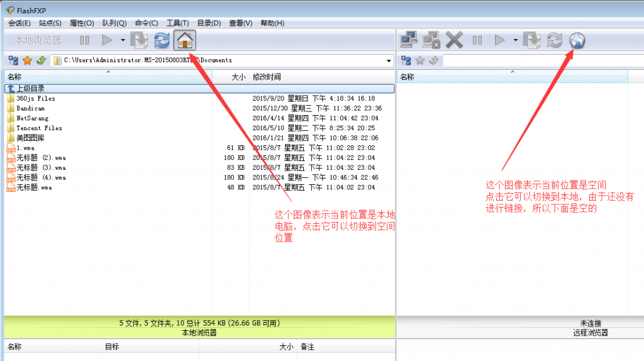Click the Disconnect icon in remote toolbar
Screen dimensions: 644x361
431,40
